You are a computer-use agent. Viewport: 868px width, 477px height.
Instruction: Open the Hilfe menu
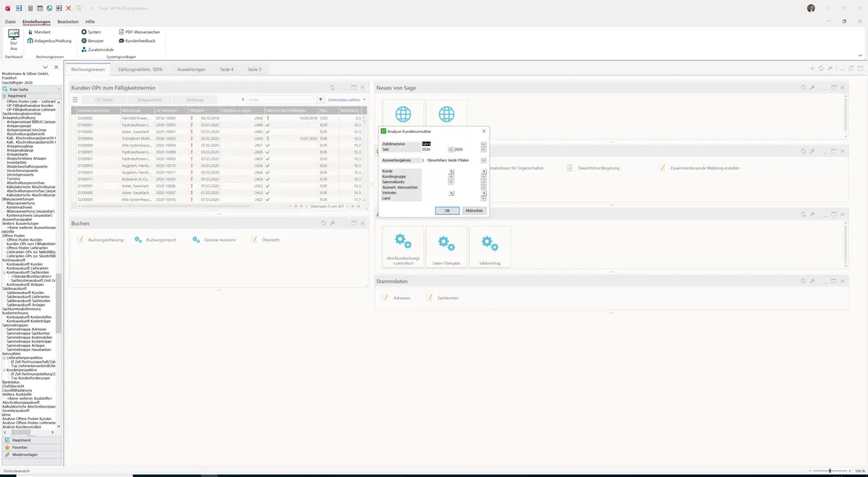90,22
